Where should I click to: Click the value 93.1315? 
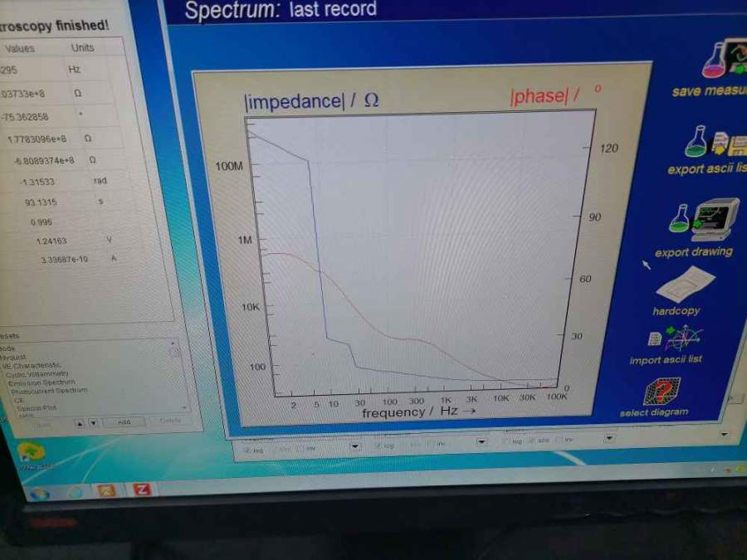pos(41,202)
